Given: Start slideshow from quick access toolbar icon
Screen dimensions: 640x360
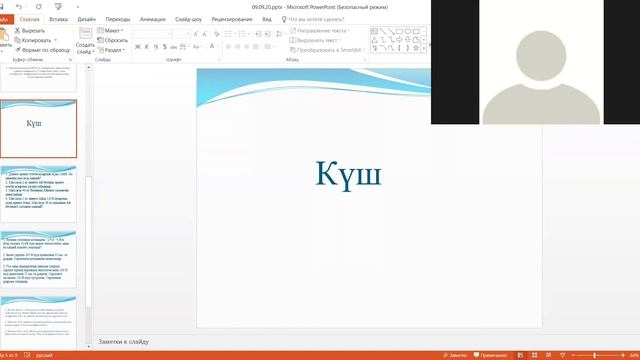Looking at the screenshot, I should 58,7.
